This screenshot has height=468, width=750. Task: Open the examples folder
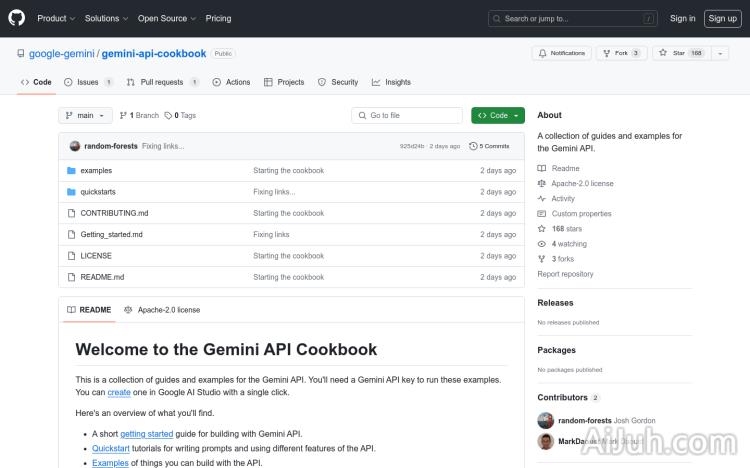[96, 170]
